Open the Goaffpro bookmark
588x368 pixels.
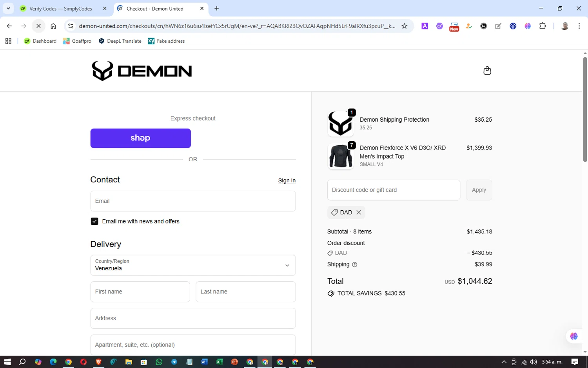pos(77,41)
